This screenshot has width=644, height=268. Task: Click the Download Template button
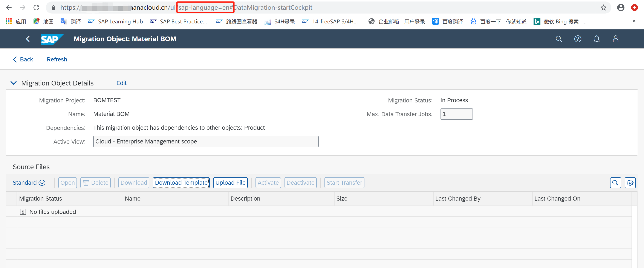coord(181,183)
